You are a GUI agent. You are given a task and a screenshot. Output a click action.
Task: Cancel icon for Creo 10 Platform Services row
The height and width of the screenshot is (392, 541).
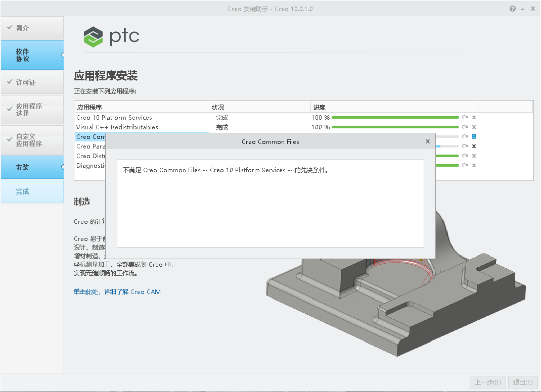[x=474, y=118]
